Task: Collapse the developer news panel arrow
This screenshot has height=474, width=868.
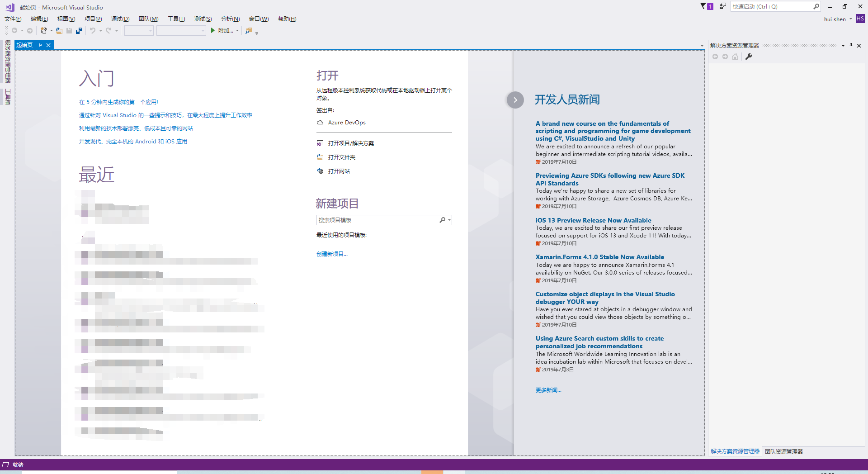Action: pyautogui.click(x=515, y=100)
